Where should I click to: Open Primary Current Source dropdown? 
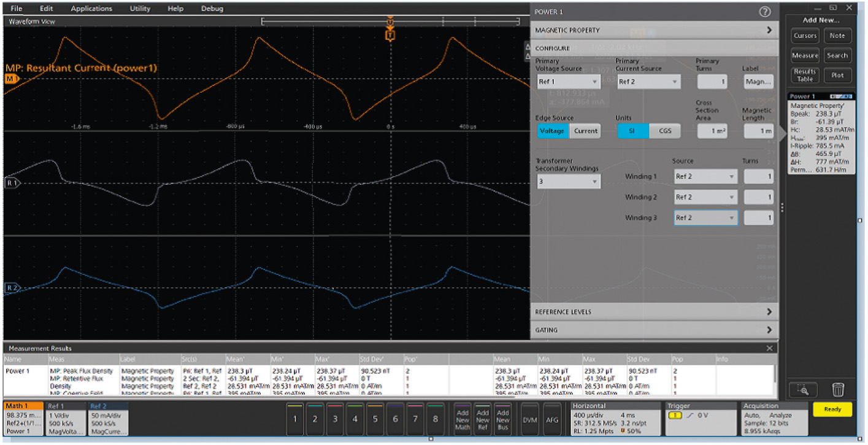click(x=648, y=81)
